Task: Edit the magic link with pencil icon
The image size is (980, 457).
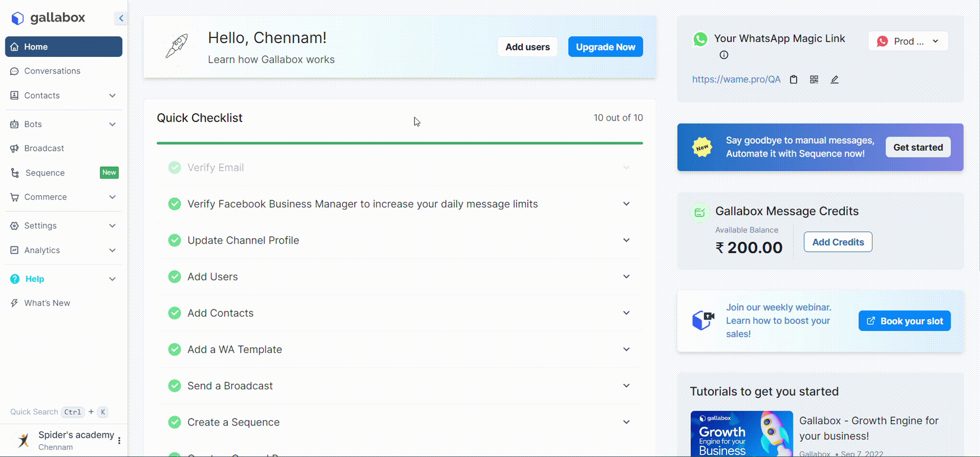Action: [x=834, y=79]
